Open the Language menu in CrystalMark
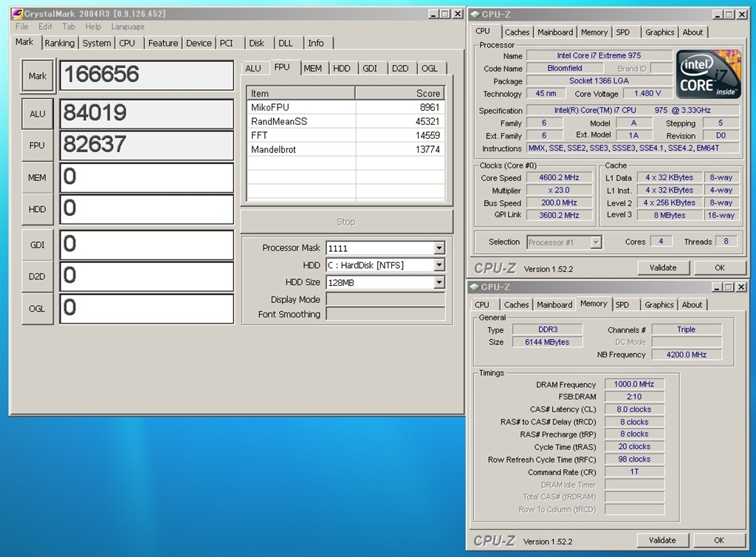The width and height of the screenshot is (756, 557). click(x=128, y=27)
